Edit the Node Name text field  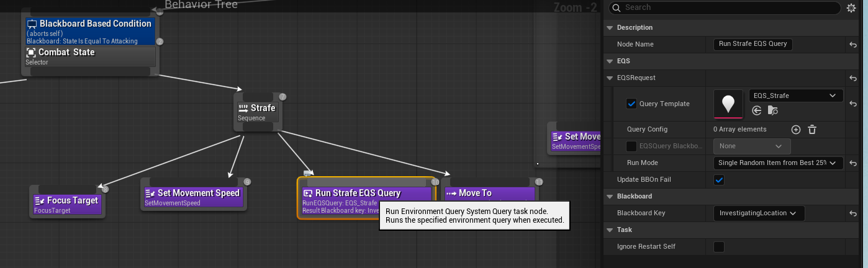753,45
